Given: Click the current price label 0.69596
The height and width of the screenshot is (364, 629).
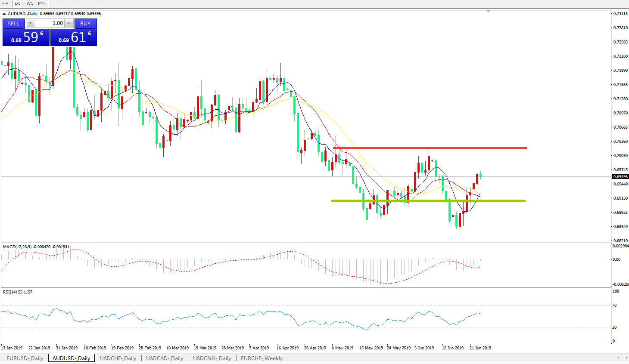Looking at the screenshot, I should pos(620,177).
